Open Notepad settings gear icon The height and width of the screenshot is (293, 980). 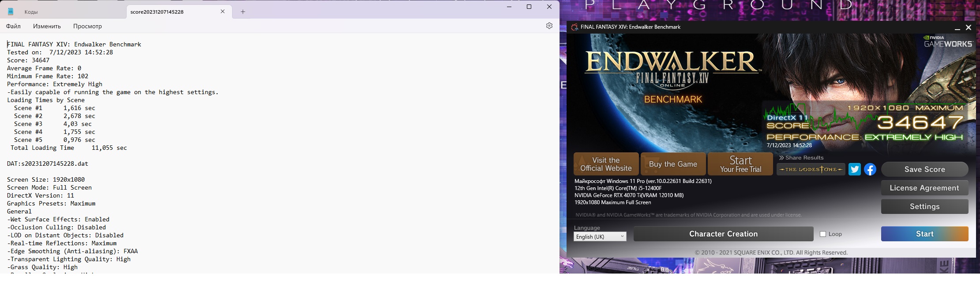549,26
